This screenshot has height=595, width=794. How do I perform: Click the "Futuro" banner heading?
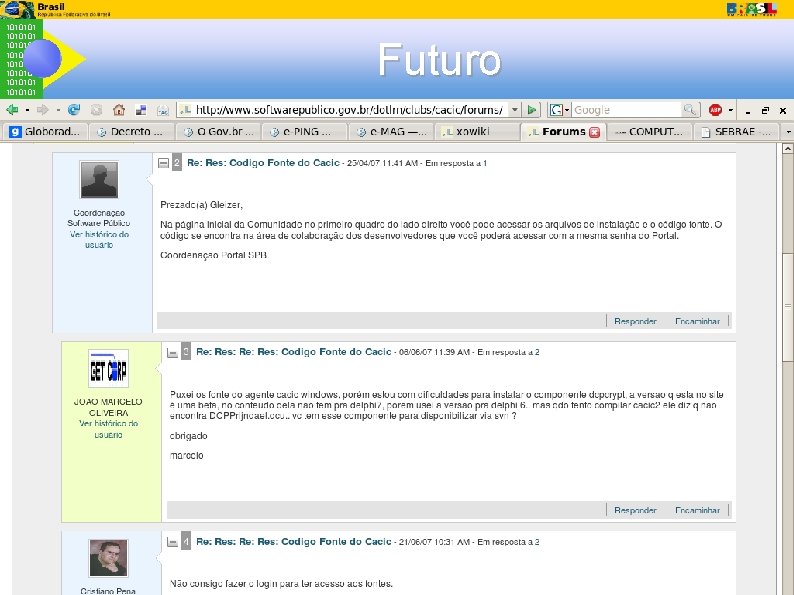[440, 60]
